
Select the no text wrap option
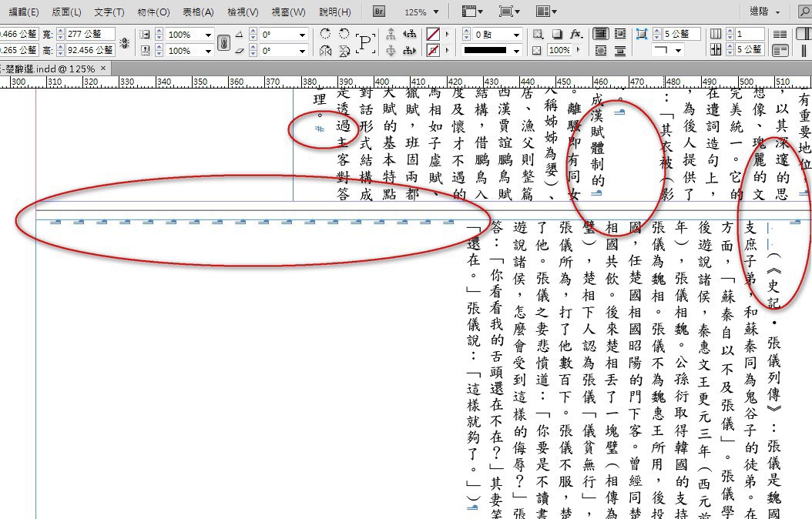pos(599,35)
